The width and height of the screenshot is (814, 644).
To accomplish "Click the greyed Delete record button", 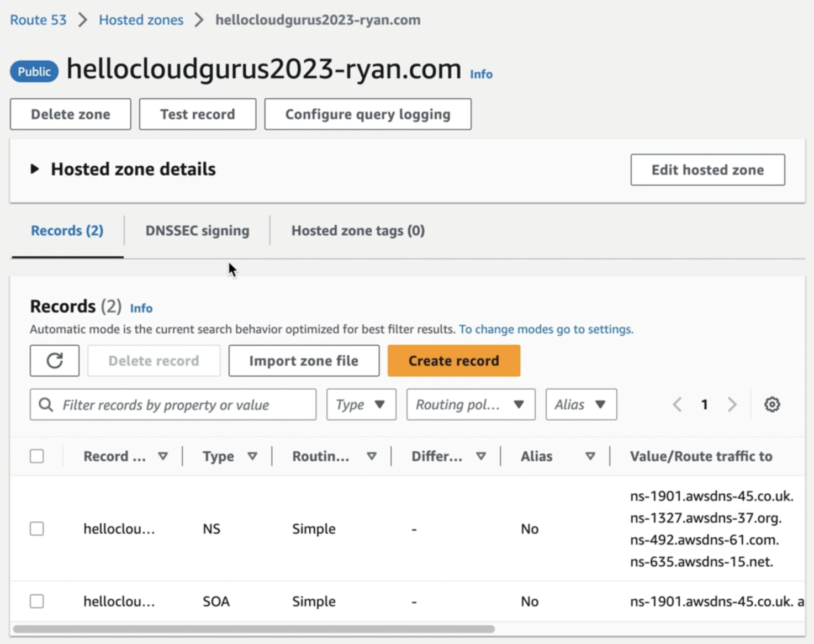I will [x=154, y=361].
